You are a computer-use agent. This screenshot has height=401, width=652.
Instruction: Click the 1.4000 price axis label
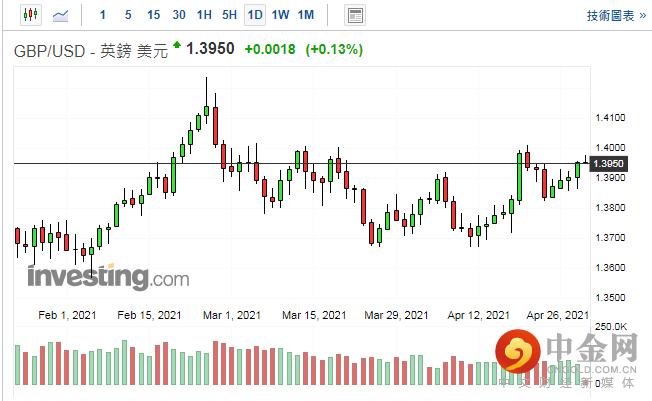point(610,148)
